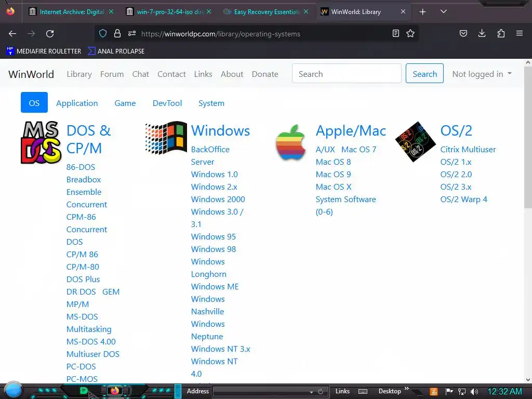Click the OS/2 diamond logo image
This screenshot has height=399, width=532.
pos(415,142)
